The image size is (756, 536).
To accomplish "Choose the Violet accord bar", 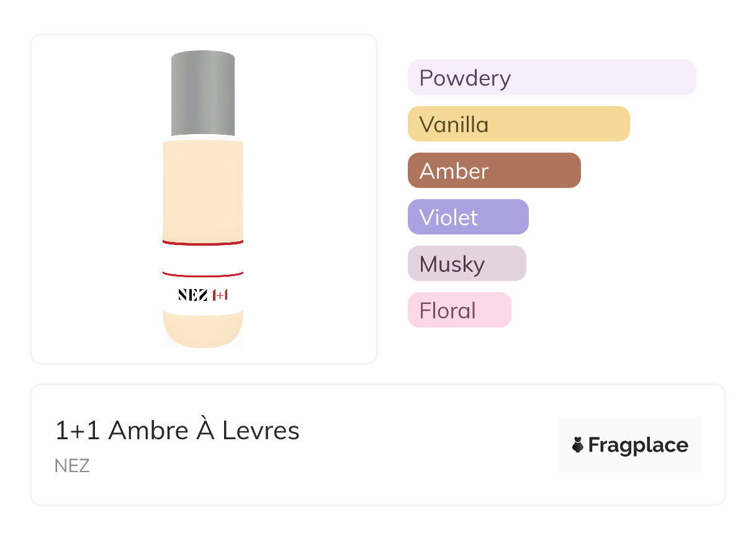I will (468, 217).
